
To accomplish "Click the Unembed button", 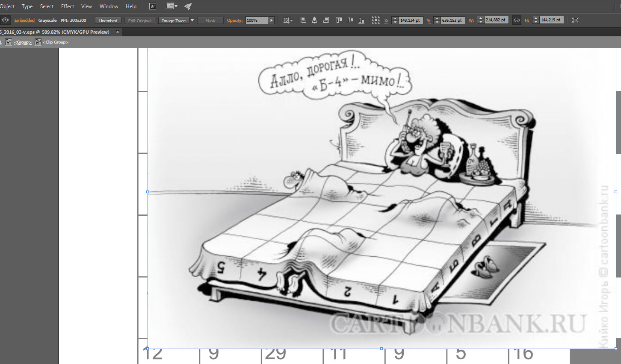I will (x=108, y=21).
